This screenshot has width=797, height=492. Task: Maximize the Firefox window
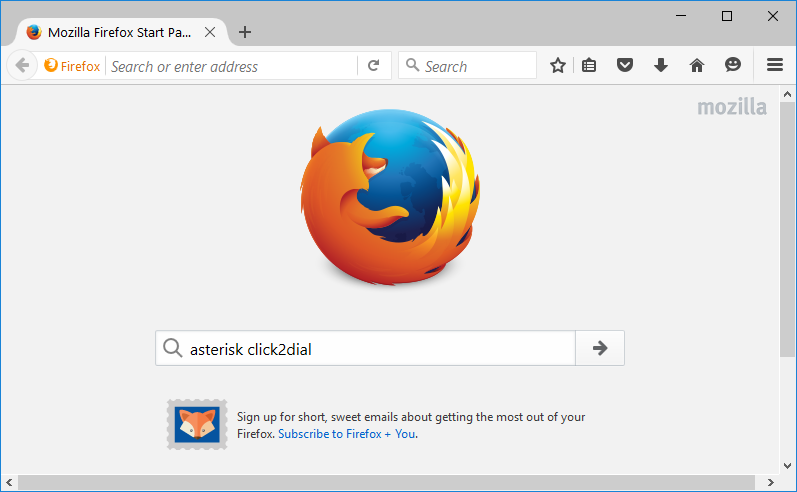[727, 16]
